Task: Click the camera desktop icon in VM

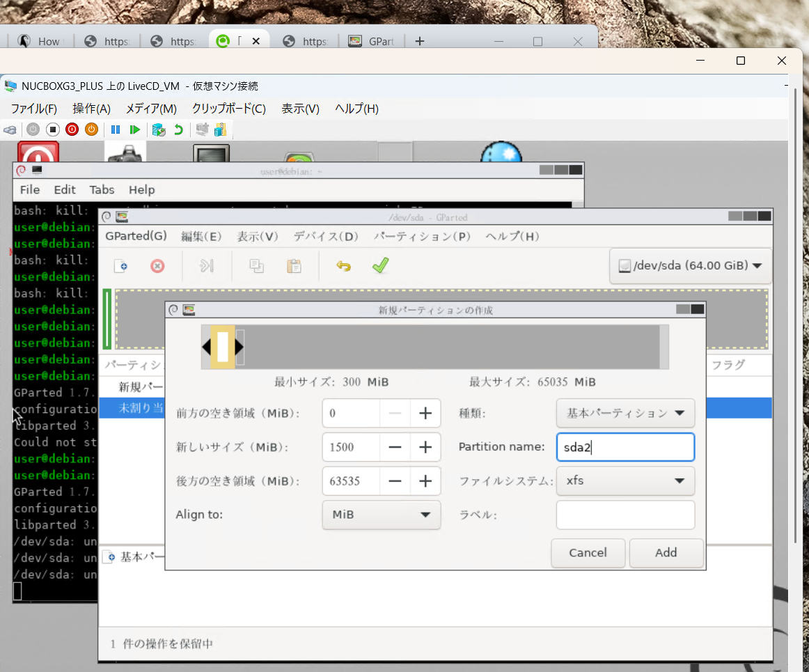Action: coord(125,153)
